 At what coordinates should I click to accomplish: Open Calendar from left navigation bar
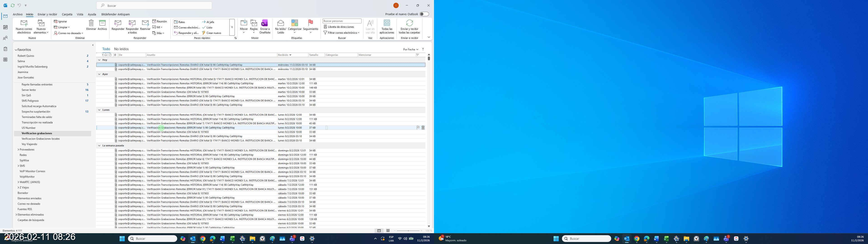pyautogui.click(x=5, y=27)
